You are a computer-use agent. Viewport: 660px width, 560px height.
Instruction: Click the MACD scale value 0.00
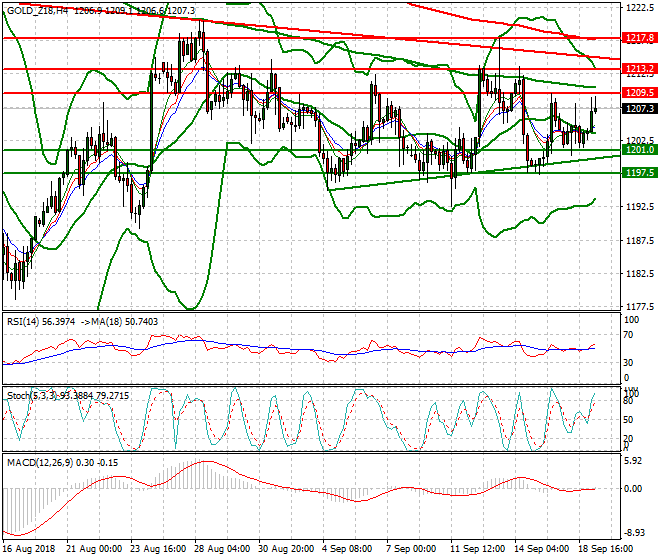click(x=633, y=488)
